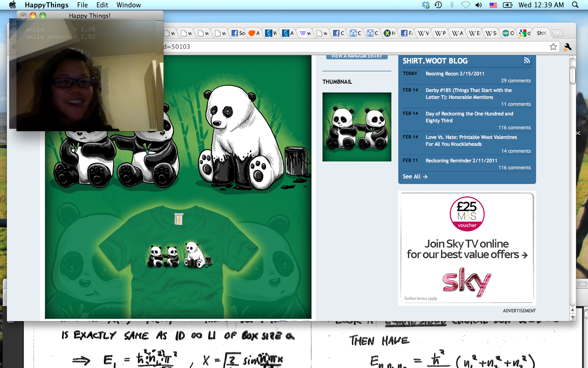Open the US flag input source menu
Screen dimensions: 588x368
click(493, 5)
